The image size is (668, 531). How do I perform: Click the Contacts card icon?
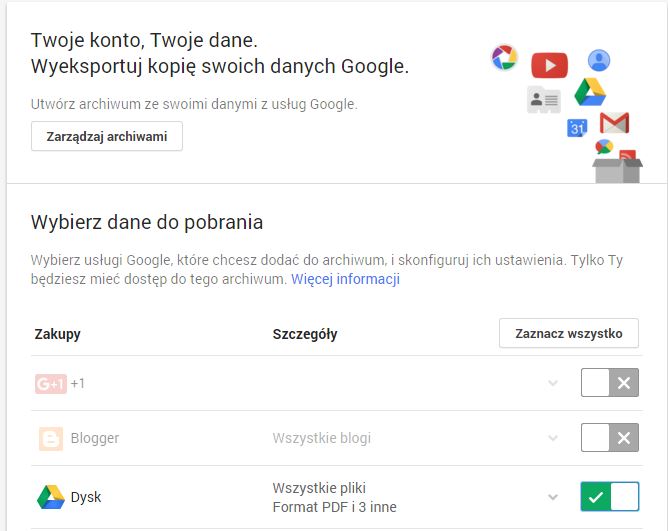tap(544, 99)
